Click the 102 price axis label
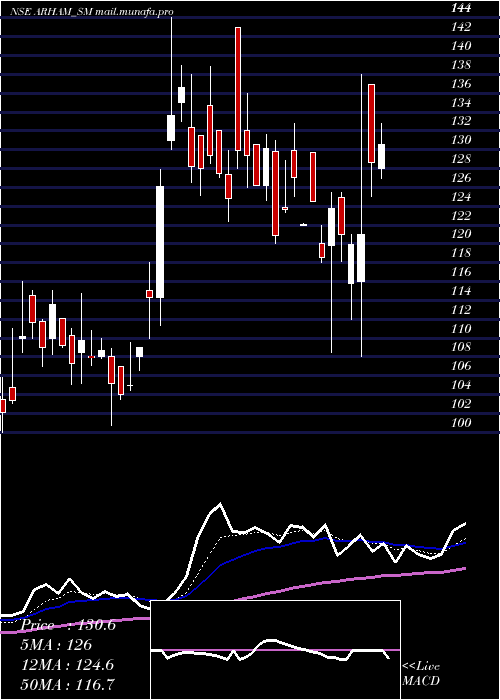The image size is (500, 700). coord(461,404)
